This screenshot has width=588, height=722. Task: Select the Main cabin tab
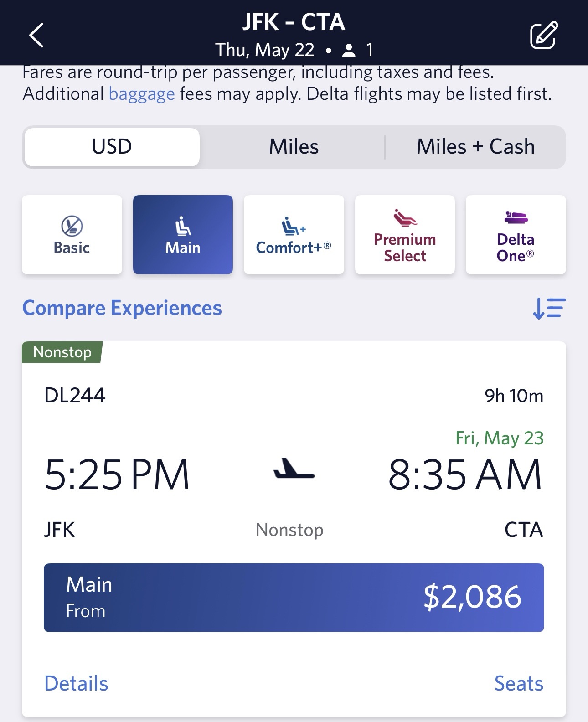183,235
